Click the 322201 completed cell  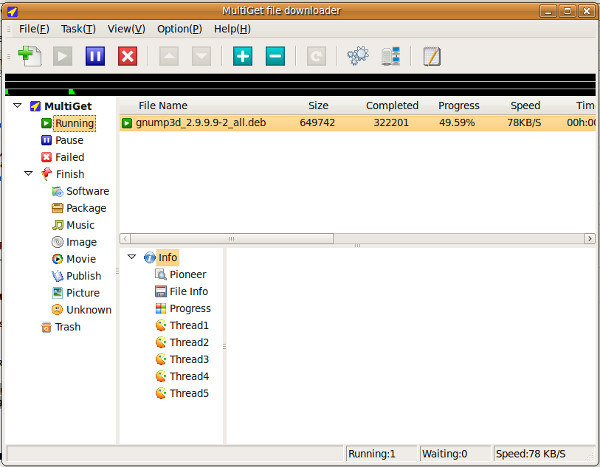(x=391, y=123)
